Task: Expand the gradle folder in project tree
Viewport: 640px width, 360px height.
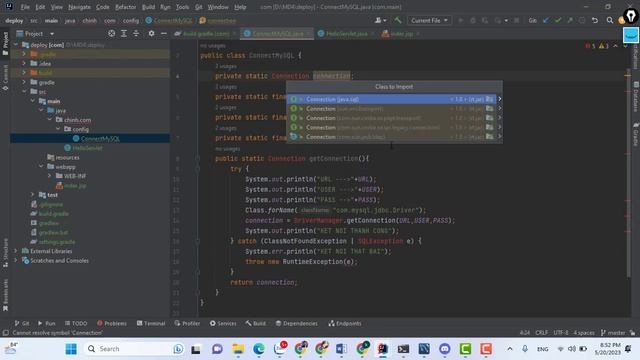Action: click(24, 82)
